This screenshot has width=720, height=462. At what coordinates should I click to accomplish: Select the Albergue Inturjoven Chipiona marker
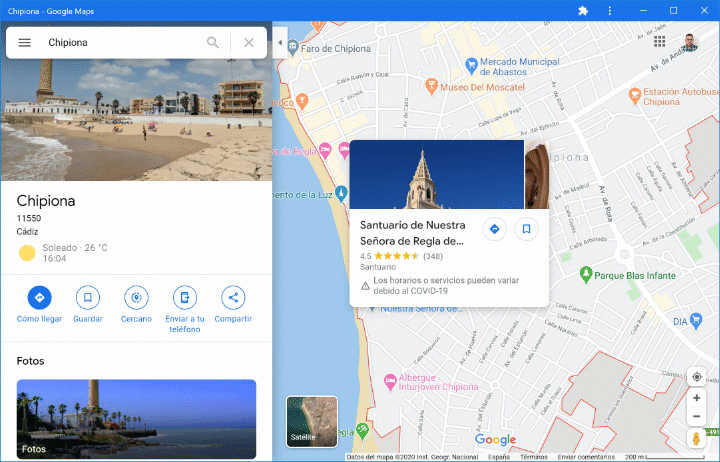(390, 382)
